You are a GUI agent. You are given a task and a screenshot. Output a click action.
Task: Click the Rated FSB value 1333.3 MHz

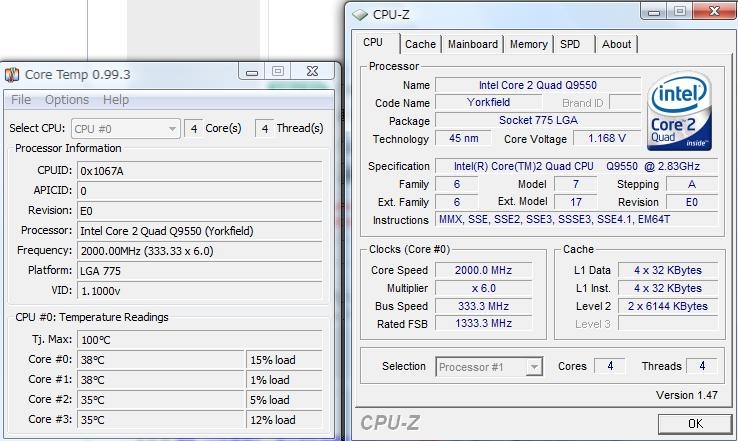click(483, 323)
